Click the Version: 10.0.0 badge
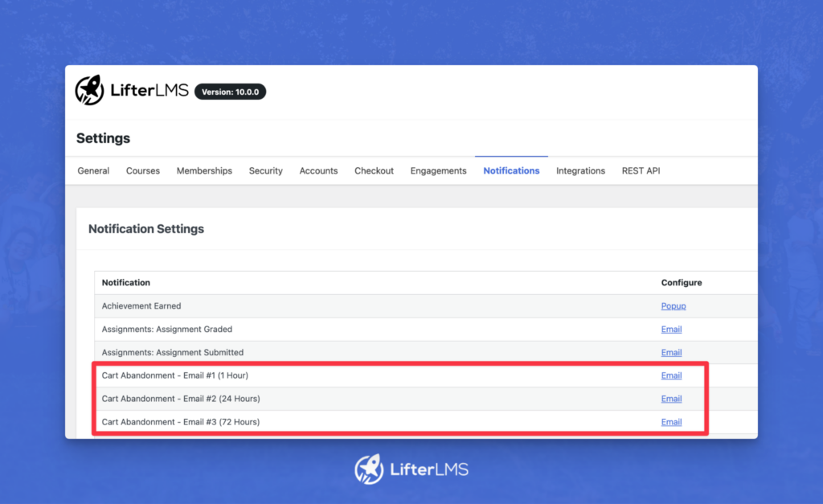This screenshot has width=823, height=504. (x=230, y=92)
